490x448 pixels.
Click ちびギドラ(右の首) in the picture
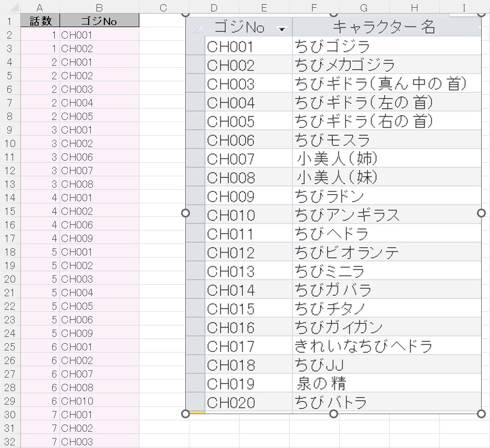tap(364, 121)
